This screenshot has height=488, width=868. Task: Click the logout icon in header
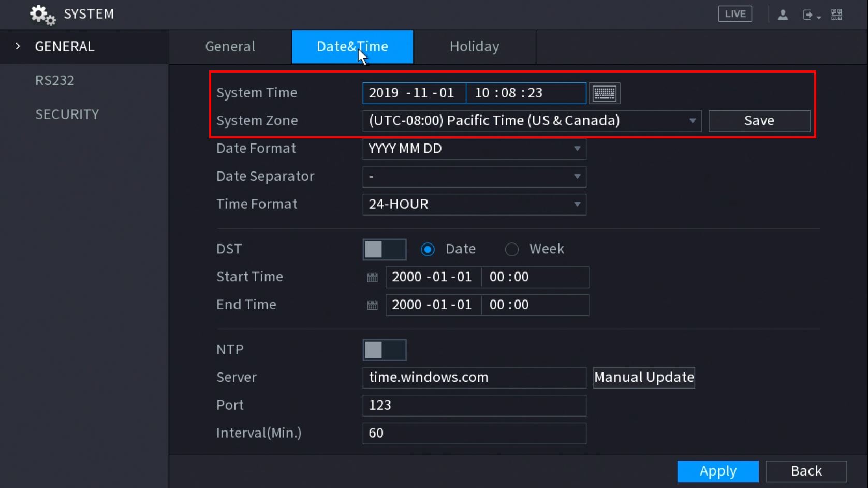point(809,15)
